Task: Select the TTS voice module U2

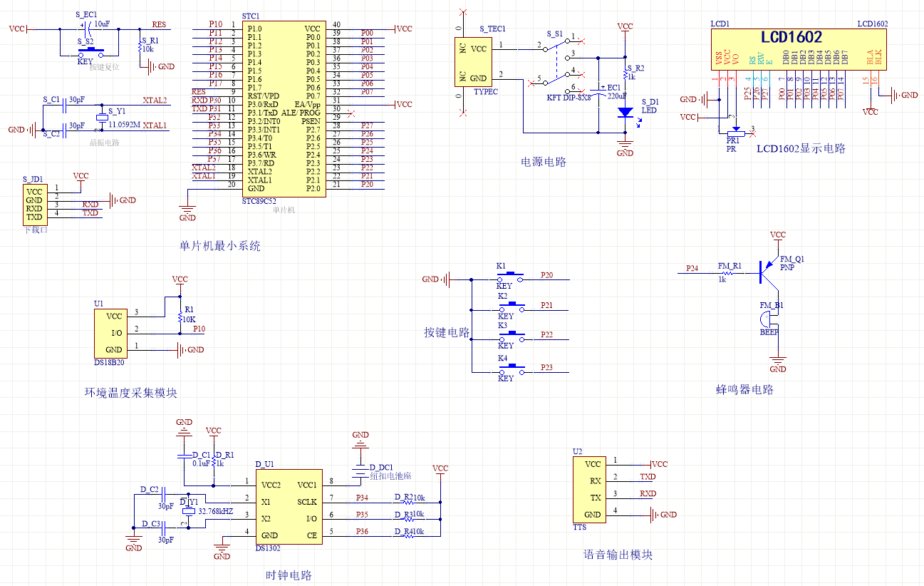Action: coord(589,489)
